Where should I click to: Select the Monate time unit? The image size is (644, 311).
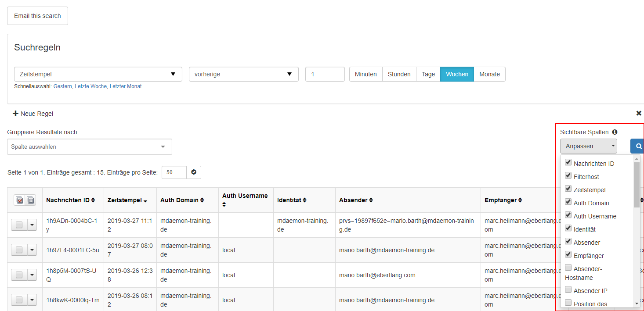(x=489, y=74)
